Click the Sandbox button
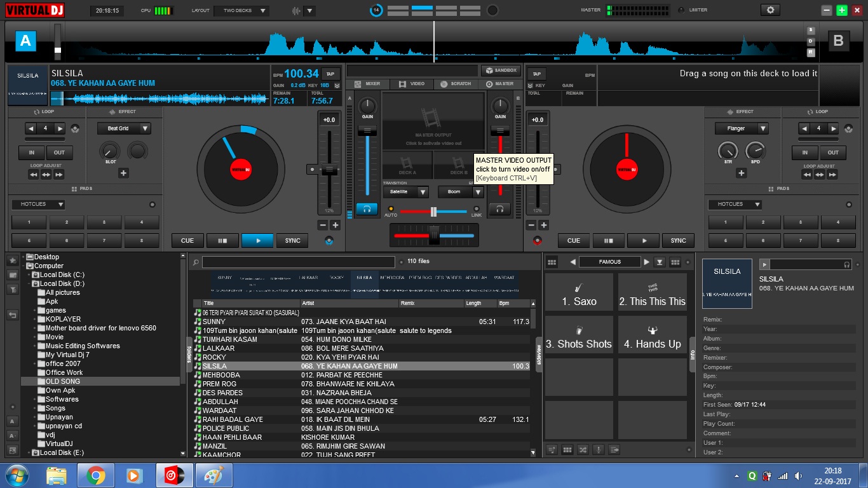Image resolution: width=868 pixels, height=488 pixels. [x=501, y=71]
